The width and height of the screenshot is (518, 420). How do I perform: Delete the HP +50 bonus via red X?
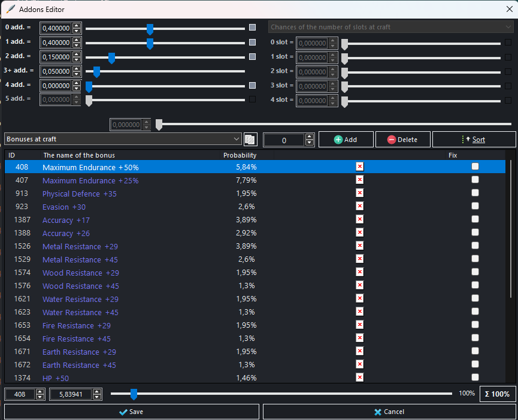tap(359, 377)
